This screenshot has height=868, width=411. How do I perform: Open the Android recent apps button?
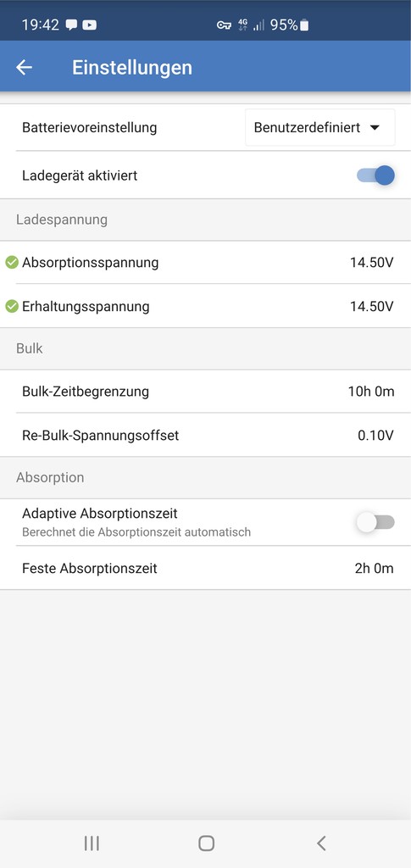pyautogui.click(x=92, y=843)
